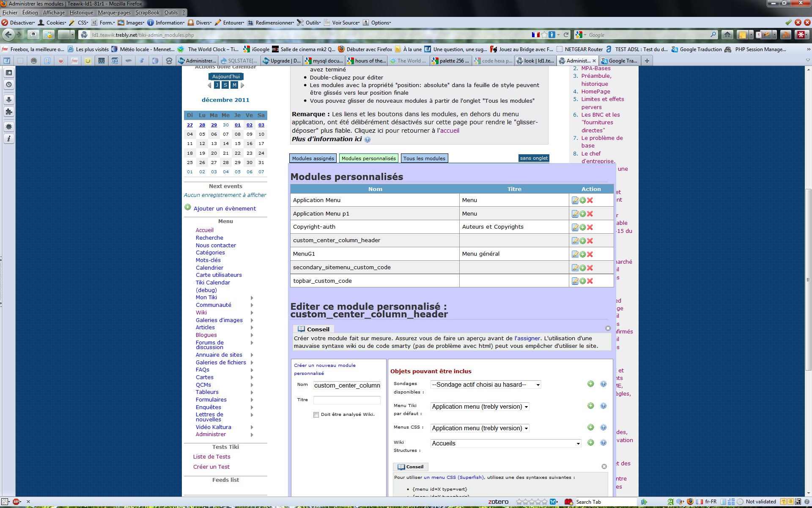Reload the current page
This screenshot has height=508, width=812.
click(x=566, y=35)
